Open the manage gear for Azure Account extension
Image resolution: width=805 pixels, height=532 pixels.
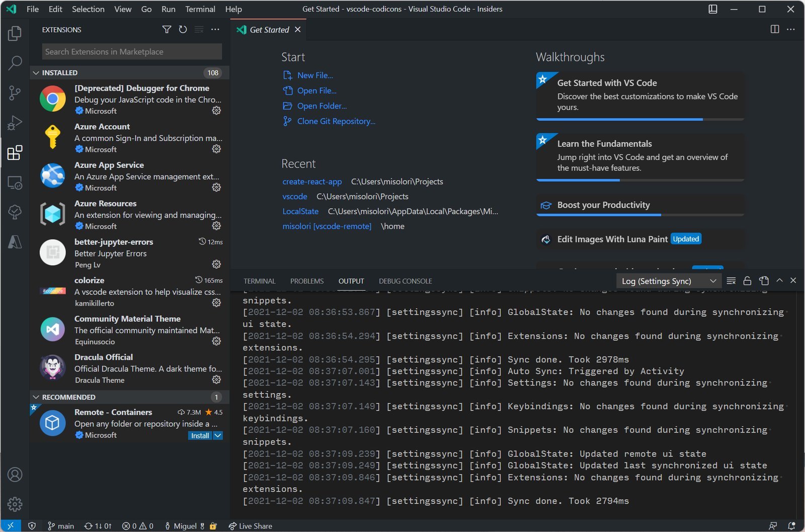(216, 149)
